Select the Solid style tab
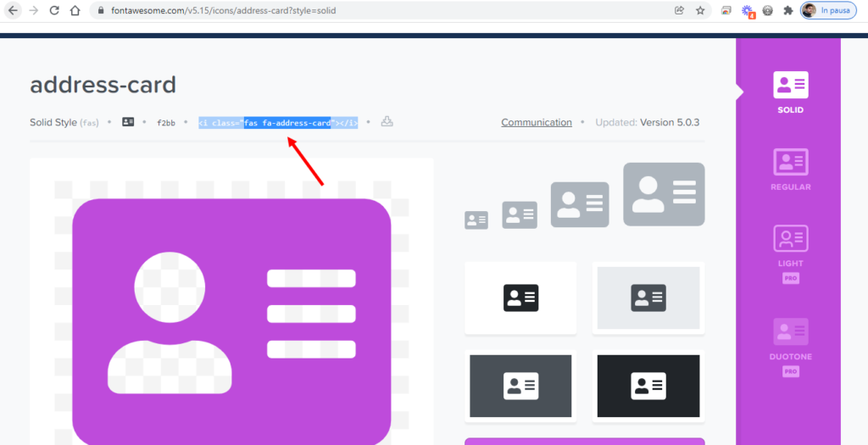The width and height of the screenshot is (868, 445). click(x=790, y=92)
